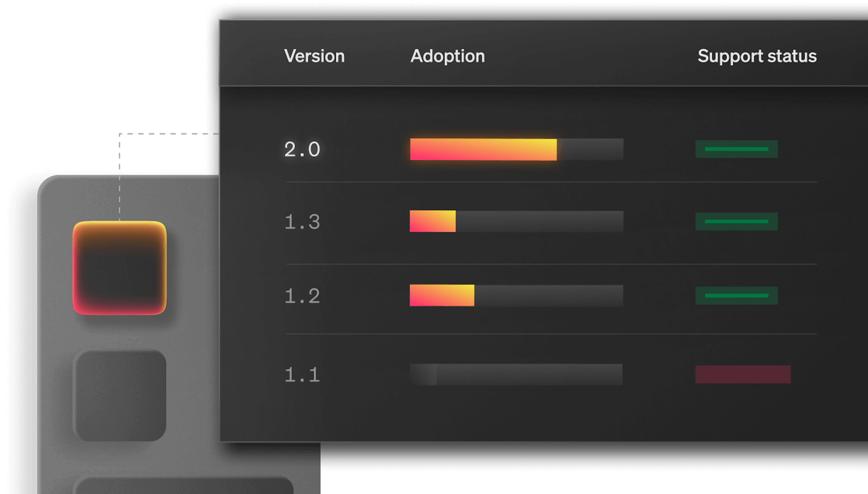The width and height of the screenshot is (868, 494).
Task: Open the version 1.3 entry
Action: (x=302, y=222)
